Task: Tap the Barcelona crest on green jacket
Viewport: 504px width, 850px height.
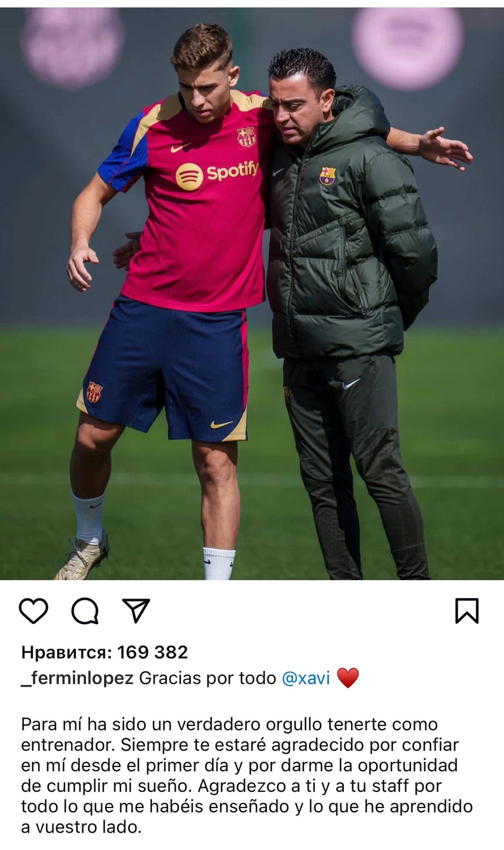Action: 327,176
